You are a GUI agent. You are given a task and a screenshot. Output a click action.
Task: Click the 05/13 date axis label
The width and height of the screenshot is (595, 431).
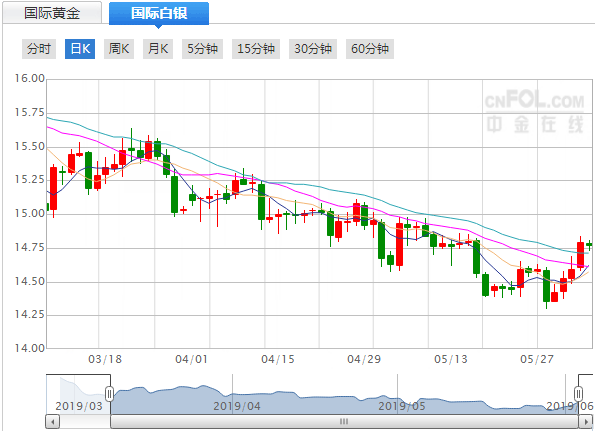(x=451, y=359)
